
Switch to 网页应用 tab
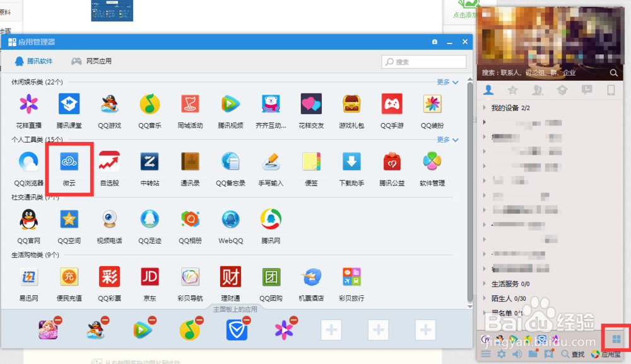[91, 61]
